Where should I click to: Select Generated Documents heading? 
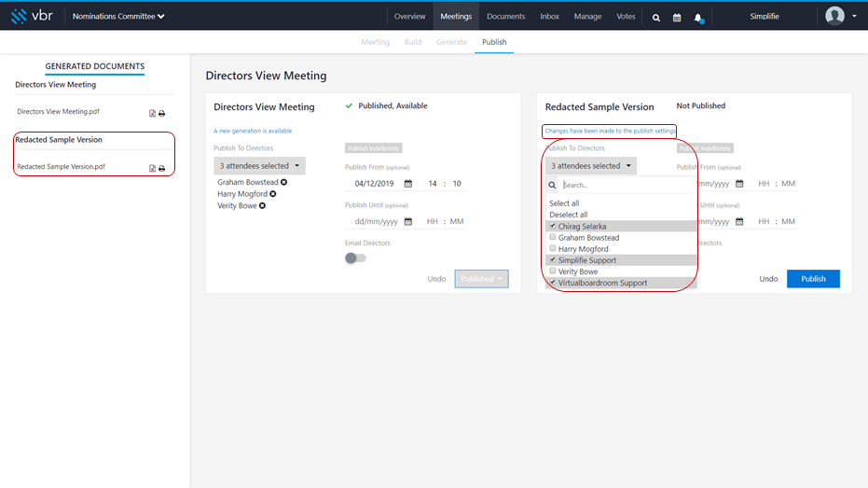[95, 66]
